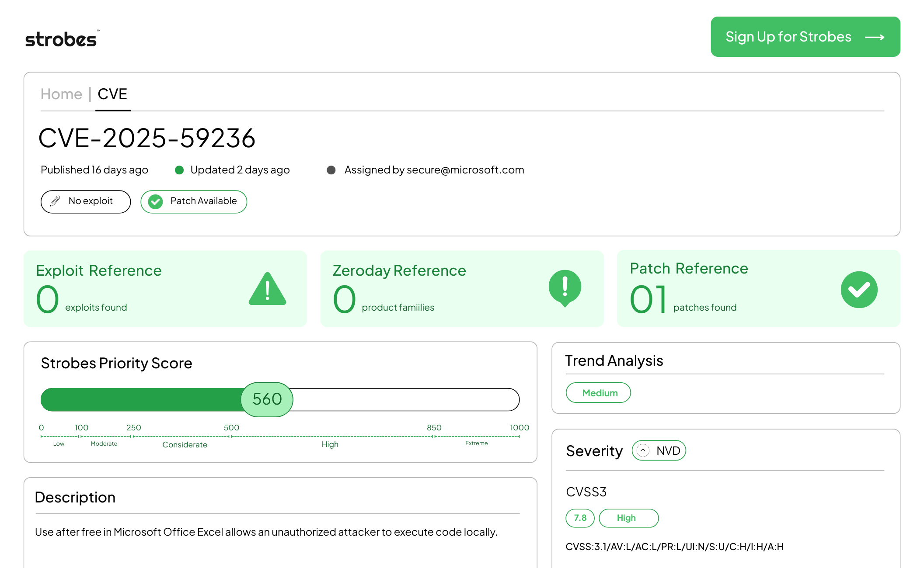
Task: Switch to the Home breadcrumb tab
Action: click(61, 94)
